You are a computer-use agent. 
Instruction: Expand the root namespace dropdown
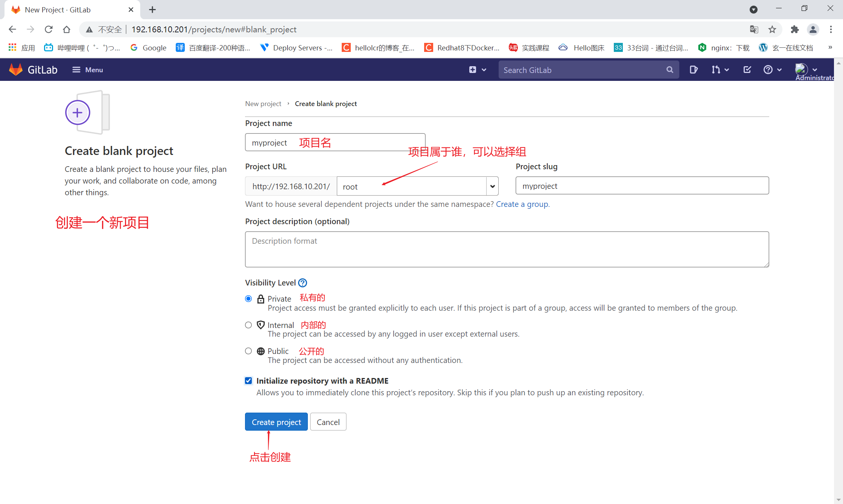tap(492, 186)
